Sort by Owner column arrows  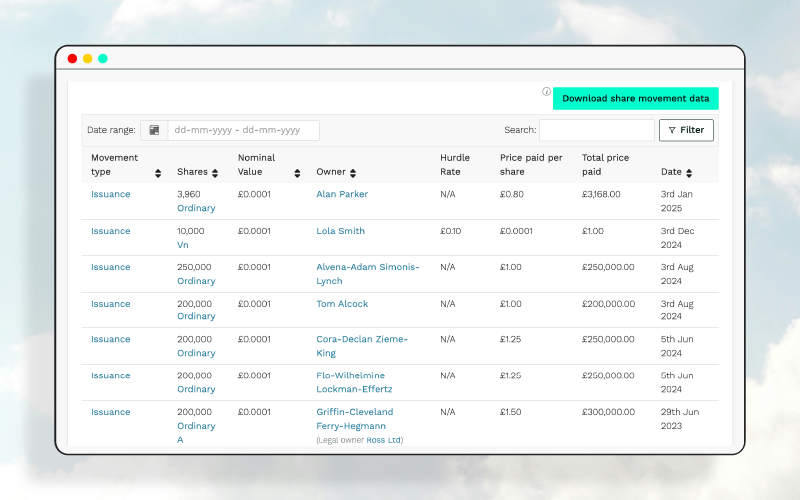[x=353, y=173]
